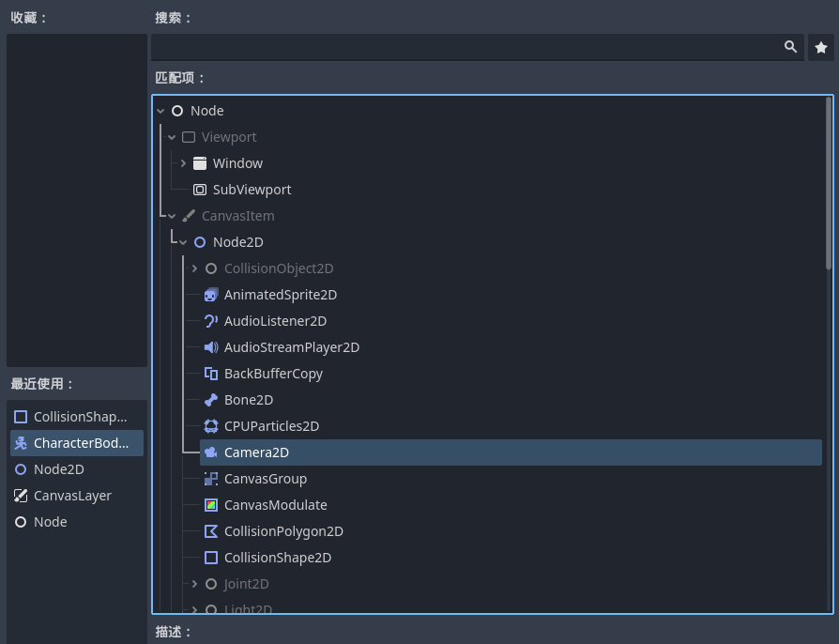Screen dimensions: 839x644
Task: Collapse the root Node tree entry
Action: tap(160, 111)
